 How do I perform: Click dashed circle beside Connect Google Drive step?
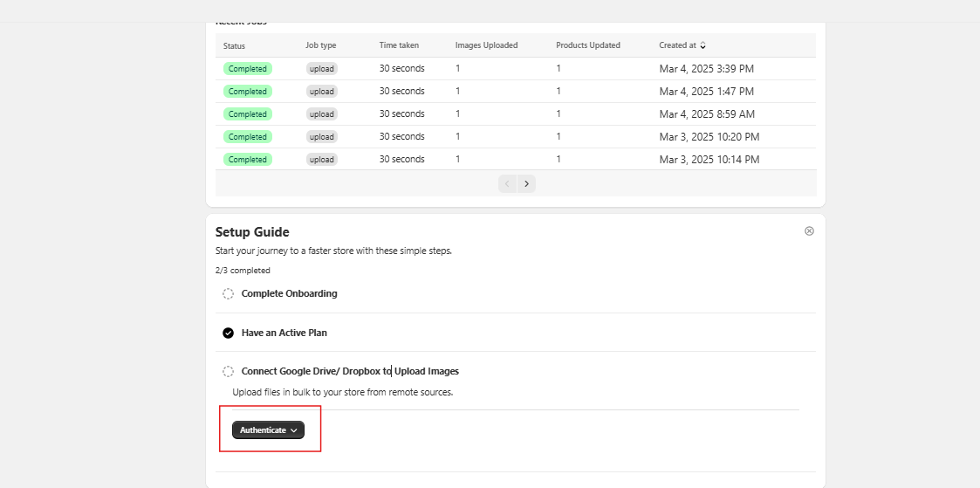pos(228,371)
